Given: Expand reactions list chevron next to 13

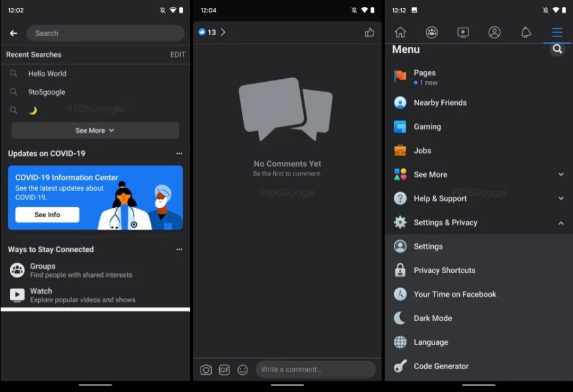Looking at the screenshot, I should [x=223, y=32].
